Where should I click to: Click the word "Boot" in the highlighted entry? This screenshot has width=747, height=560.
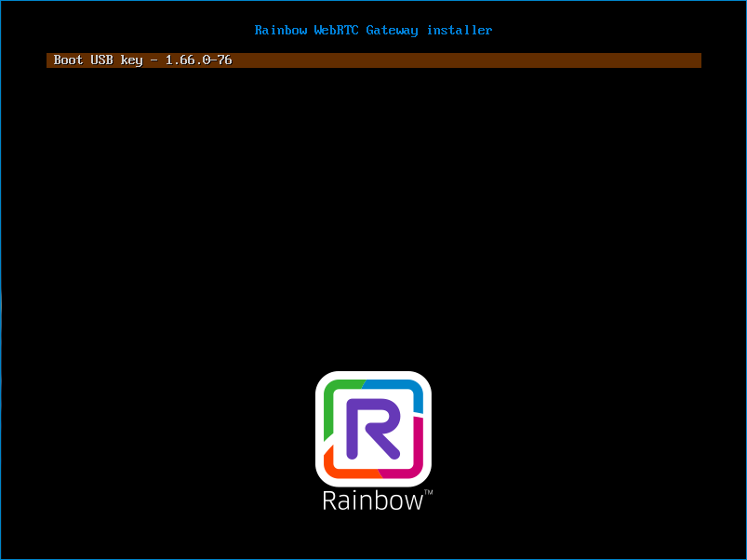68,60
